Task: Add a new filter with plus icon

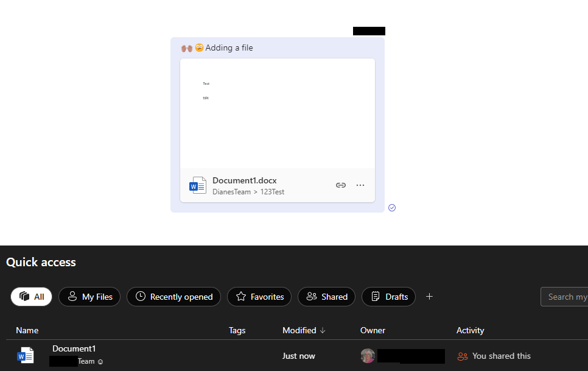Action: coord(429,297)
